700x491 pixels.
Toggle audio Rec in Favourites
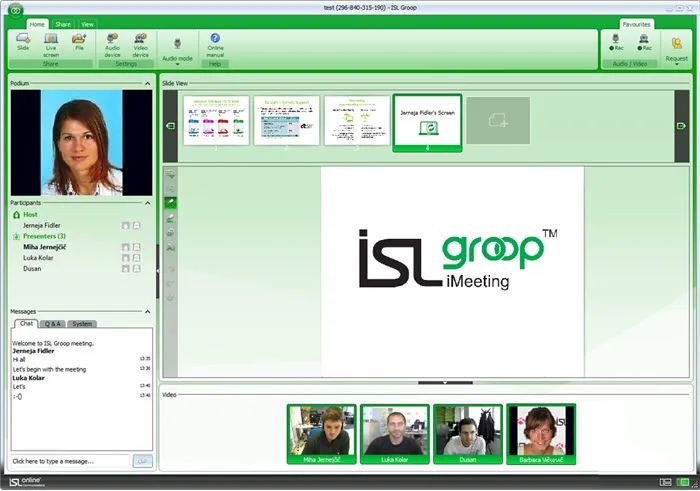(x=616, y=43)
